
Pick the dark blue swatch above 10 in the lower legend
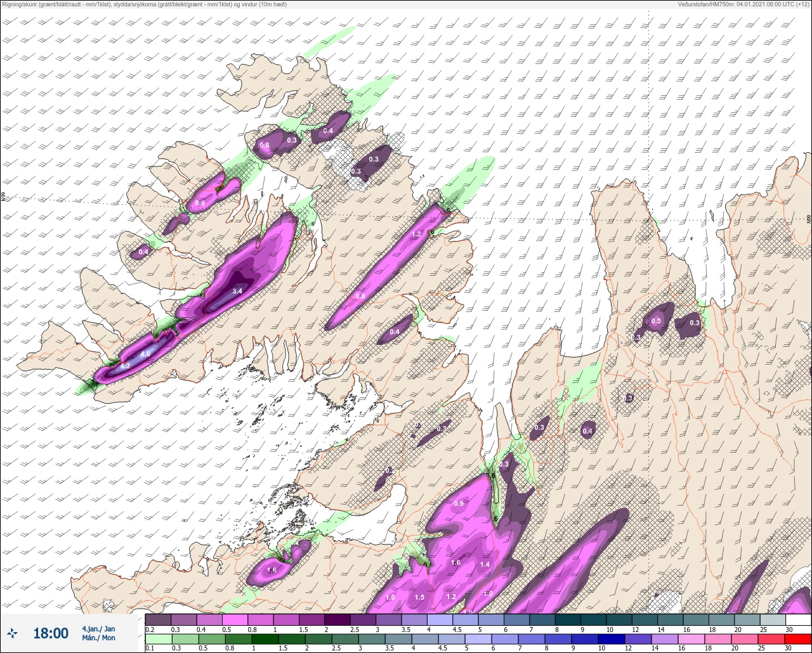click(611, 639)
